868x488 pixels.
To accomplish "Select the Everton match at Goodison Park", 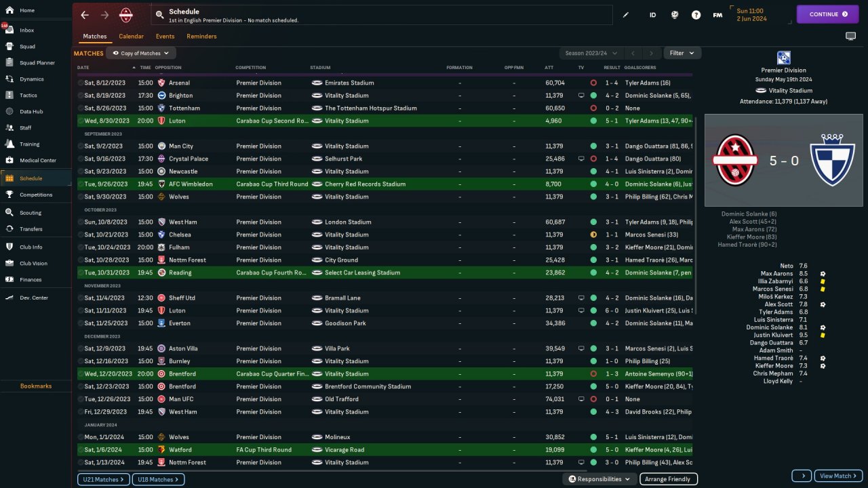I will pyautogui.click(x=384, y=323).
